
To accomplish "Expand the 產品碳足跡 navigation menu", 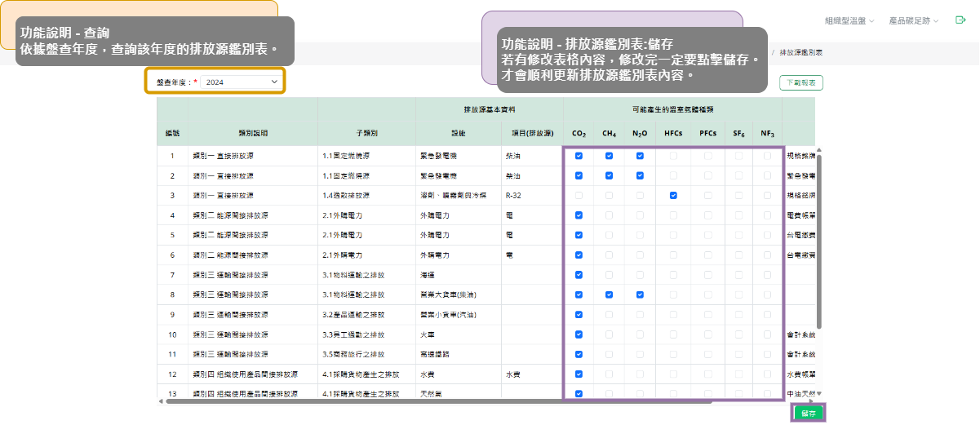I will tap(913, 20).
